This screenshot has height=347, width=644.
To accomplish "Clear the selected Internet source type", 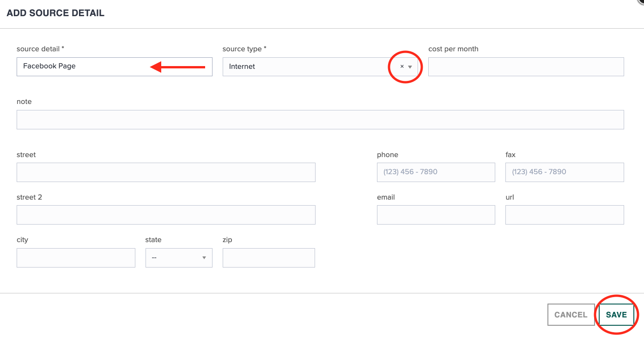I will pyautogui.click(x=401, y=66).
